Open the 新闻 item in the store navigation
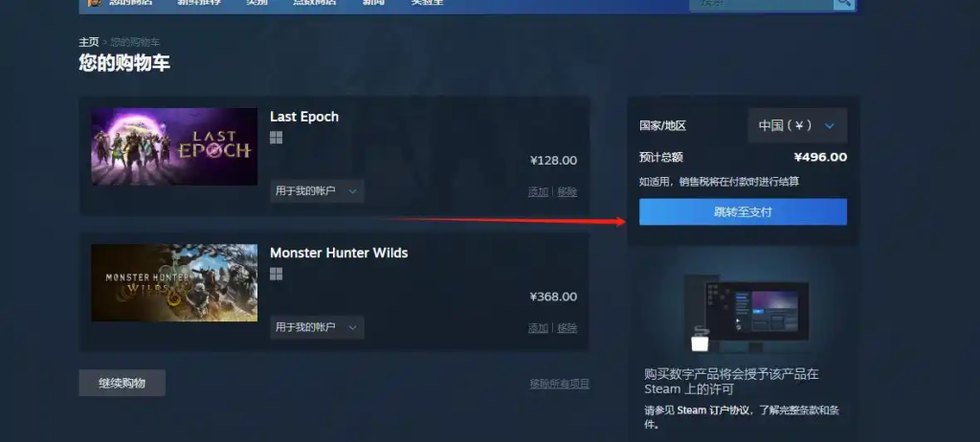 373,3
